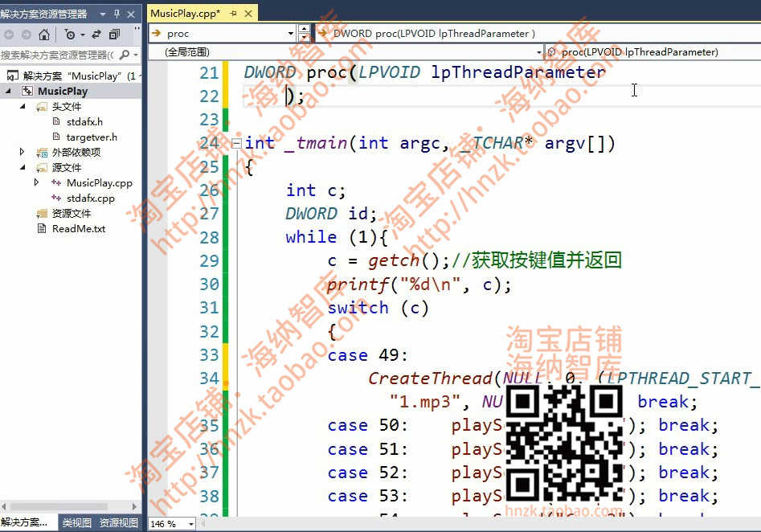Expand the 外部依赖项 node arrow

point(22,152)
